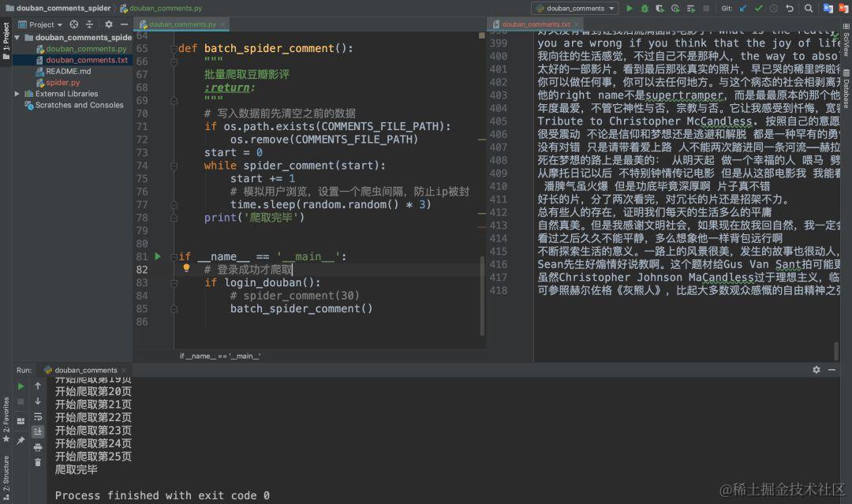Restore layout icon in Run panel

(x=21, y=421)
